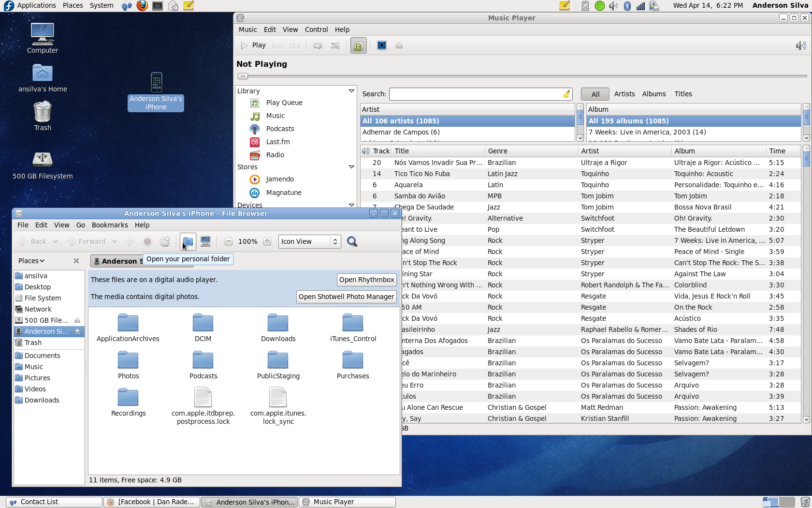Open the Play Queue

coord(284,103)
